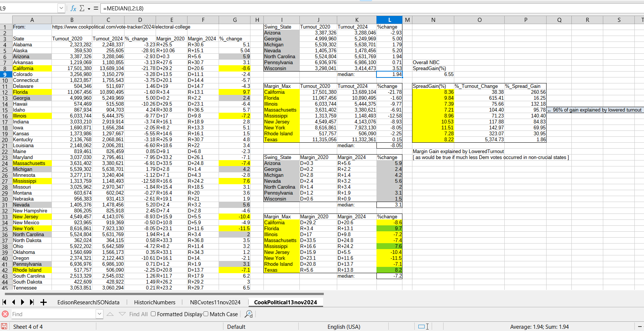Switch to EdisonResearchJSONdata sheet tab

click(x=88, y=302)
